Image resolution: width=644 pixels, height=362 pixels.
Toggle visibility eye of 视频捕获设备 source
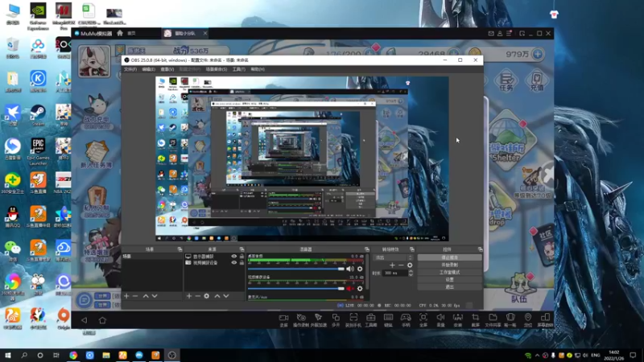(x=233, y=263)
